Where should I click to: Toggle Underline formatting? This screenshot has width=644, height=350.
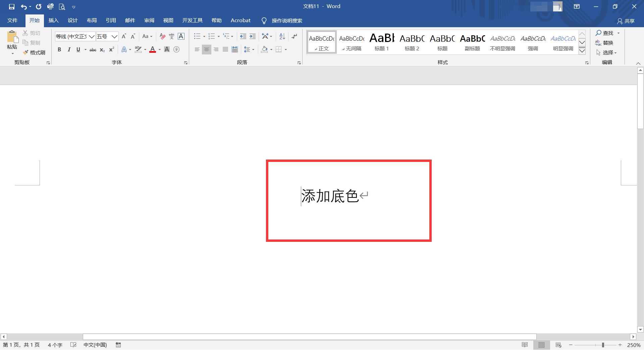tap(78, 50)
